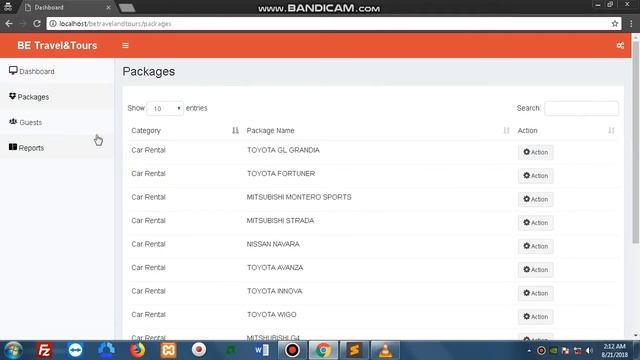Click the volume speaker tray icon

[x=589, y=351]
